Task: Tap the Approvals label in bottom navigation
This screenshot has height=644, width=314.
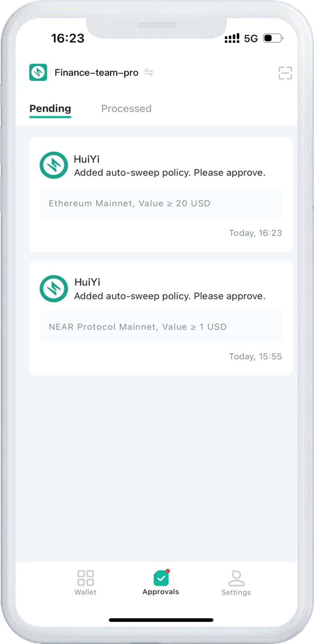Action: [161, 592]
